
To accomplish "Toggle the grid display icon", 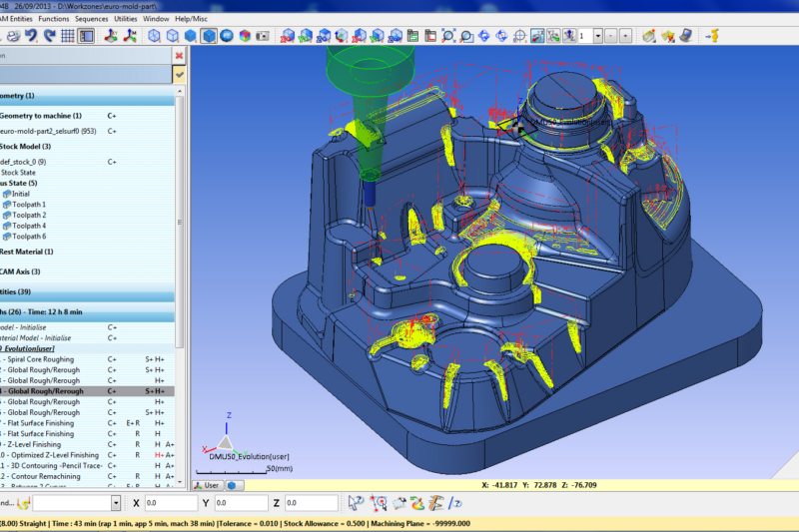I will coord(68,36).
